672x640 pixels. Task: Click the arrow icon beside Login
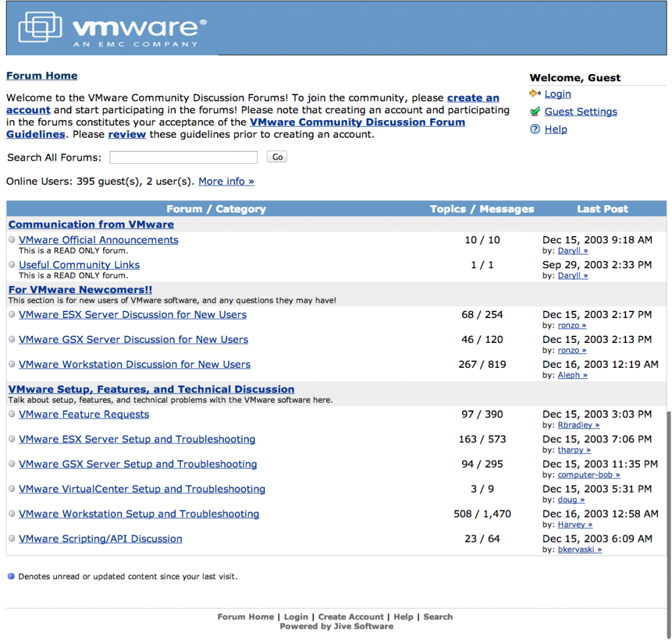(x=535, y=93)
